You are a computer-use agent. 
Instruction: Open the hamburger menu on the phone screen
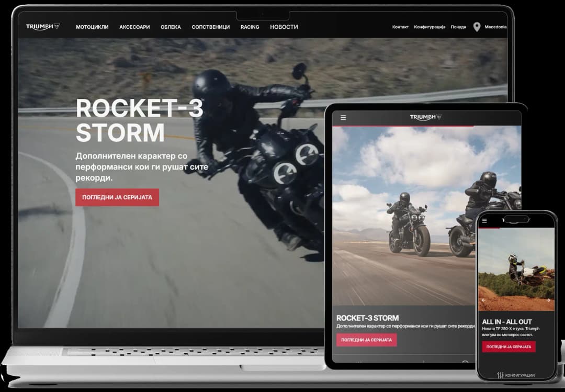485,221
